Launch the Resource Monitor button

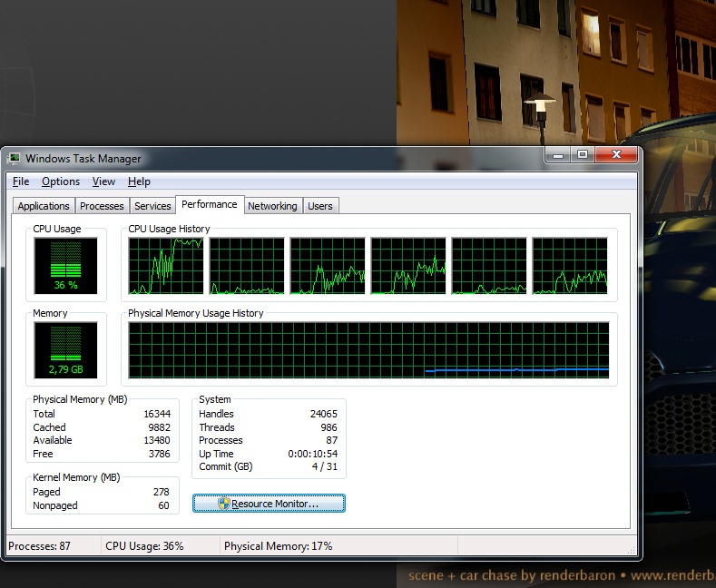tap(269, 503)
